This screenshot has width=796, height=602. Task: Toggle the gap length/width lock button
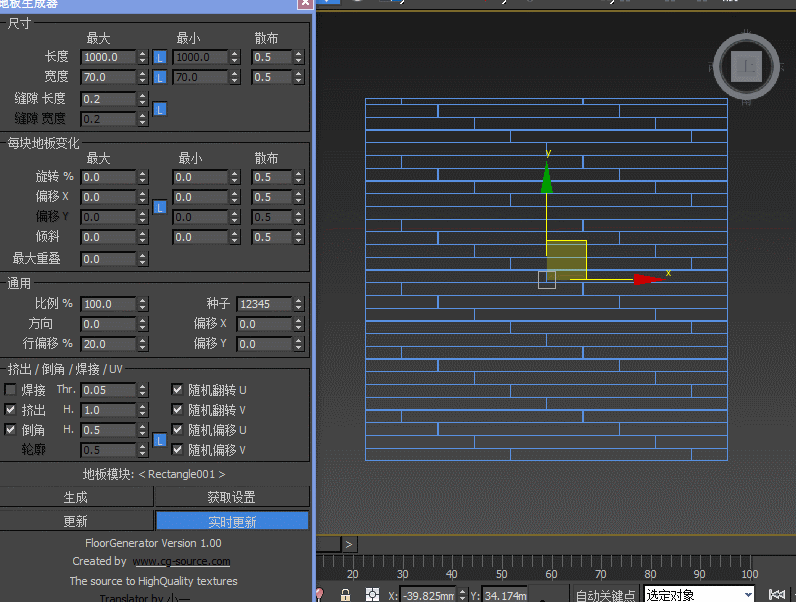[160, 109]
